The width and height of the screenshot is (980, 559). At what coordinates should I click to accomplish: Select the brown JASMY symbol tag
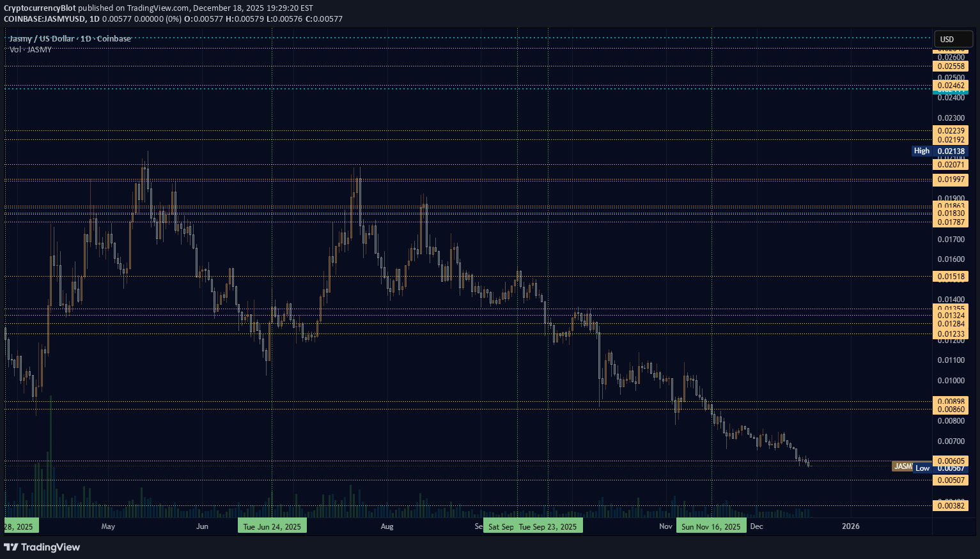902,466
